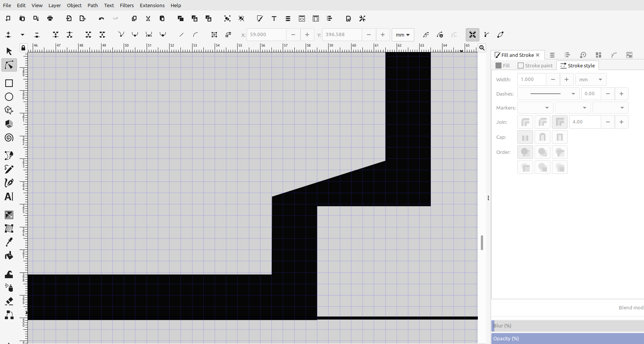Viewport: 644px width, 344px height.
Task: Select the Ellipse tool
Action: [9, 97]
